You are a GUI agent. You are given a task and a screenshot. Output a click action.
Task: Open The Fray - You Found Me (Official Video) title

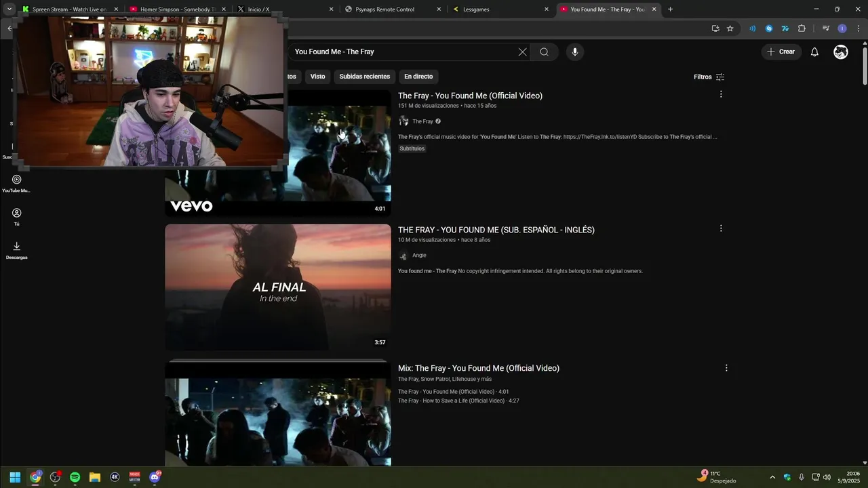[470, 96]
